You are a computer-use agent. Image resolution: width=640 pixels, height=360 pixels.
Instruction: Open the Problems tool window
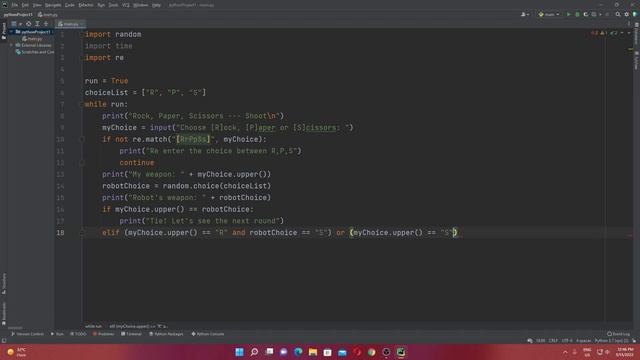coord(104,334)
